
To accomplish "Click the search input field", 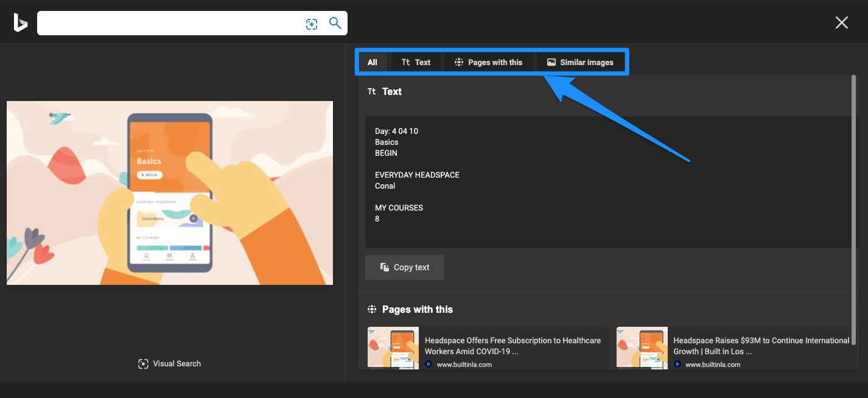I will 170,23.
